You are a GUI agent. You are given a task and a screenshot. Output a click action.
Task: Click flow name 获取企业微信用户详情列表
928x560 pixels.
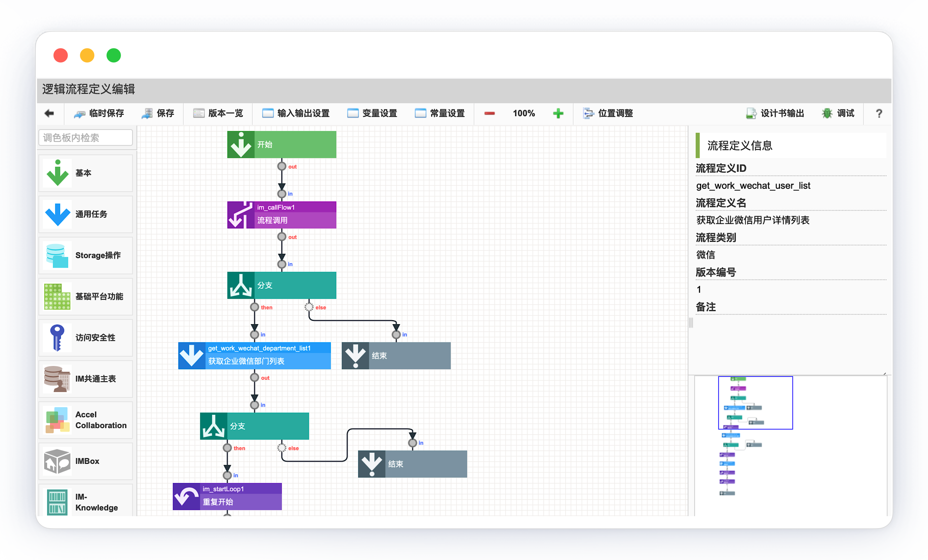tap(752, 220)
